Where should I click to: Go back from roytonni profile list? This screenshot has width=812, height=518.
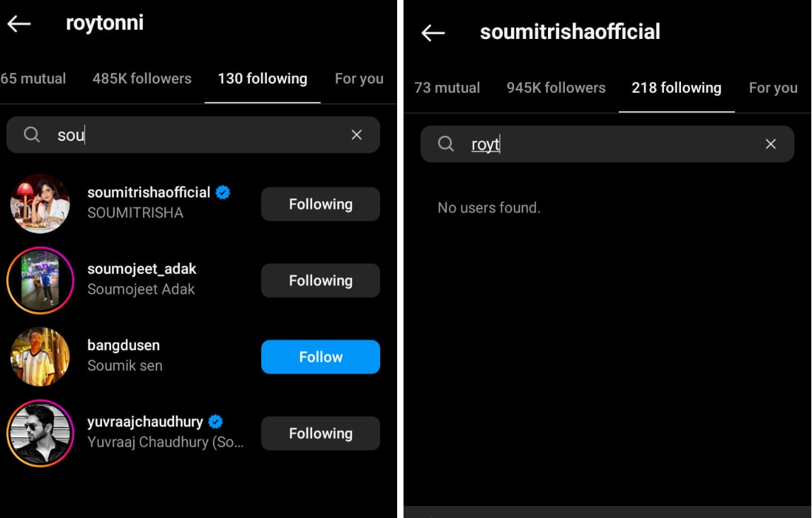pos(19,23)
